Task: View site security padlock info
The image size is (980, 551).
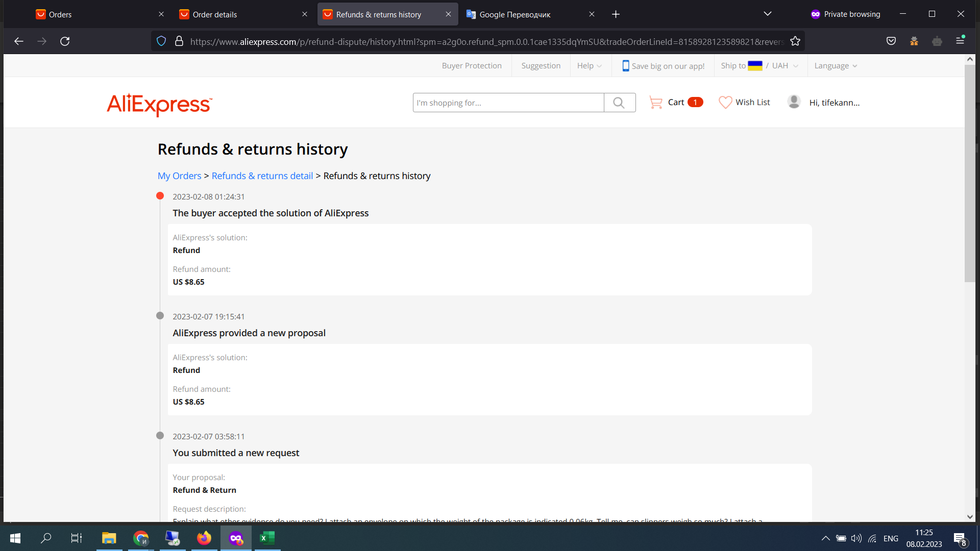Action: pyautogui.click(x=179, y=41)
